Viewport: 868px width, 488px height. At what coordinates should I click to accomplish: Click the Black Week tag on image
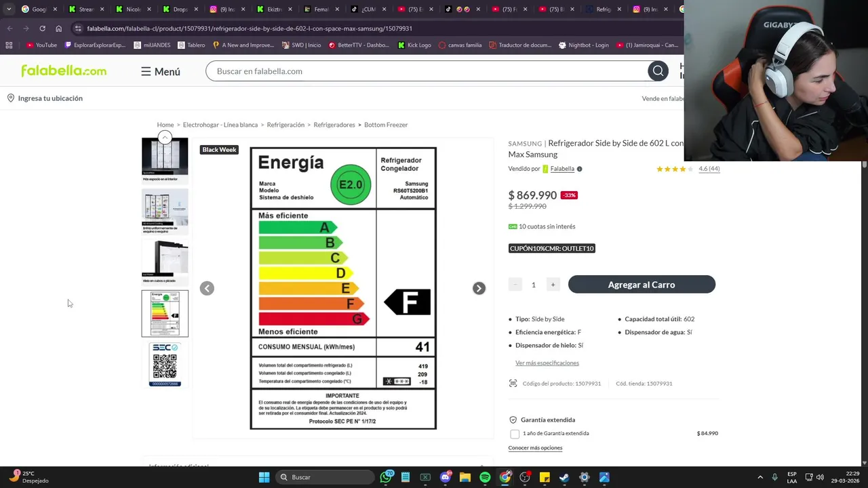219,150
